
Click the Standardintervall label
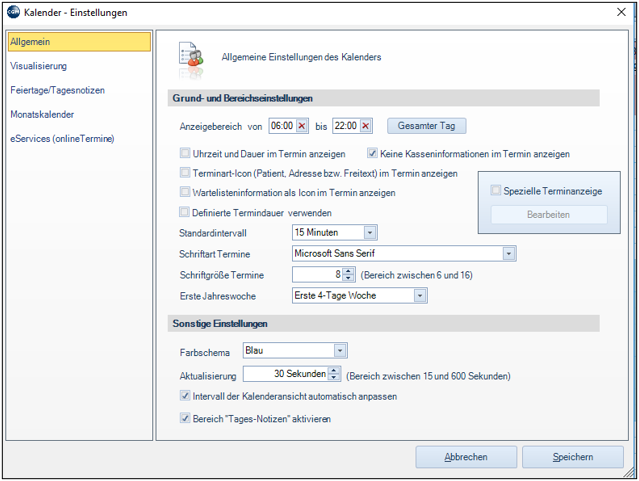pyautogui.click(x=213, y=233)
